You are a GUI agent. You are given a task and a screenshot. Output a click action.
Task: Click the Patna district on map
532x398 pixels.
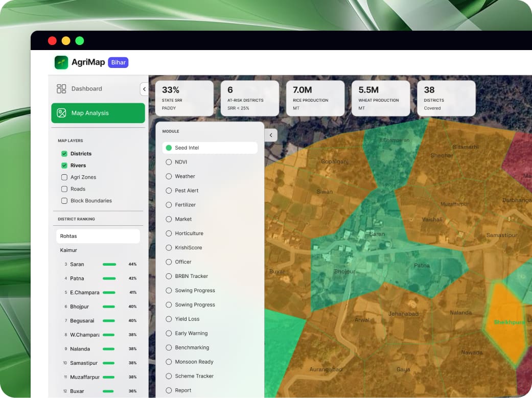422,266
